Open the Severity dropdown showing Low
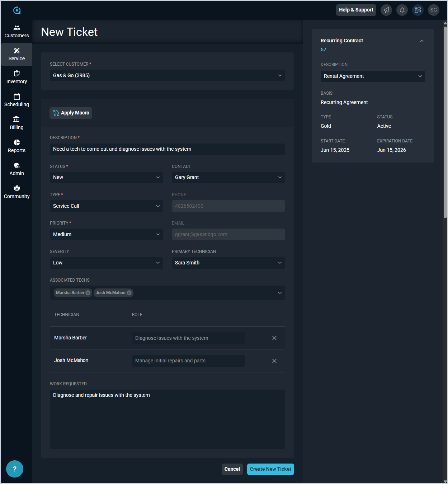Screen dimensions: 448x484 107,263
